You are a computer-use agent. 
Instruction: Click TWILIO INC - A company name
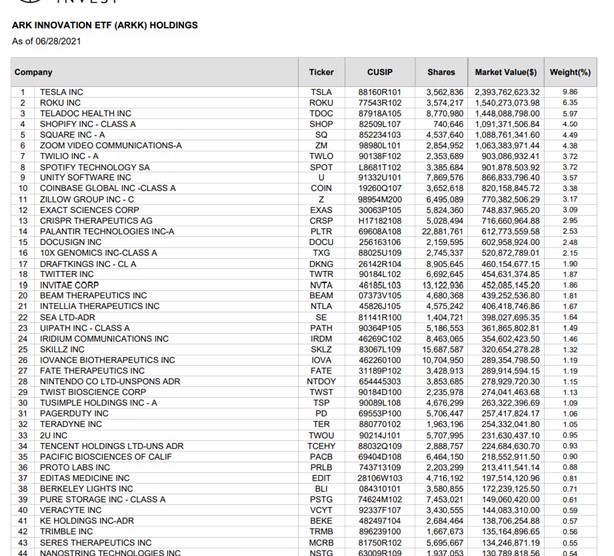point(69,156)
